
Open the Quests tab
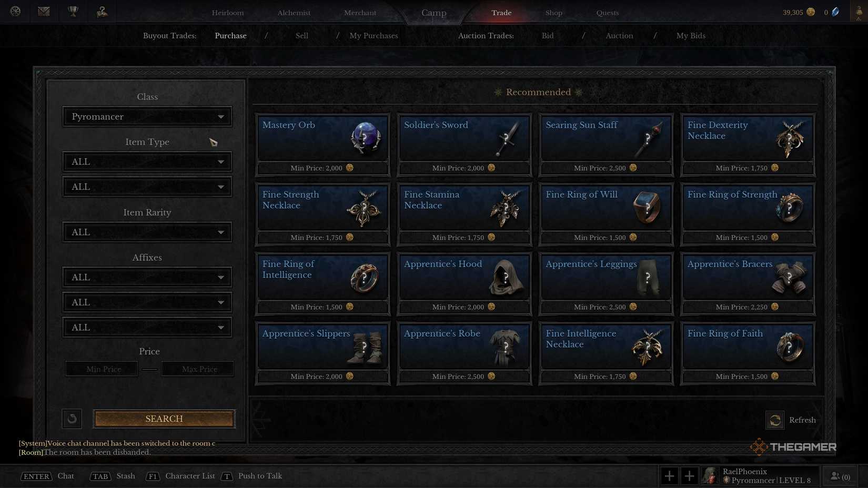[x=607, y=13]
